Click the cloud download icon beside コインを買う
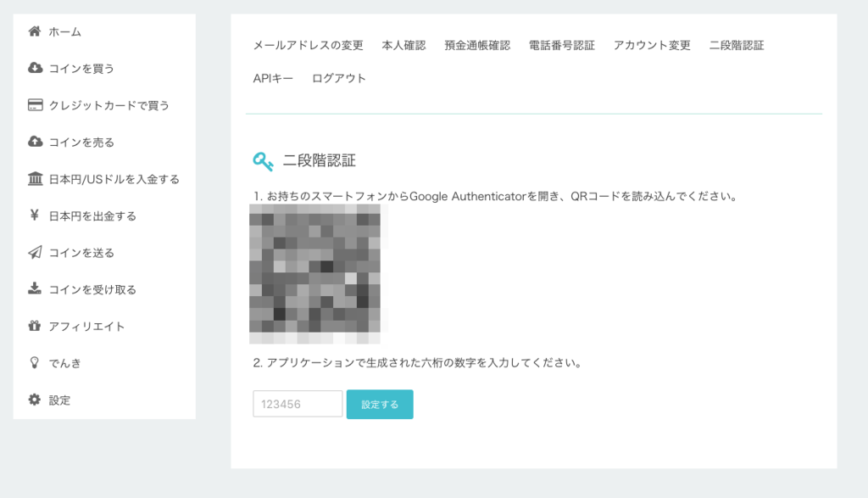 click(x=35, y=68)
